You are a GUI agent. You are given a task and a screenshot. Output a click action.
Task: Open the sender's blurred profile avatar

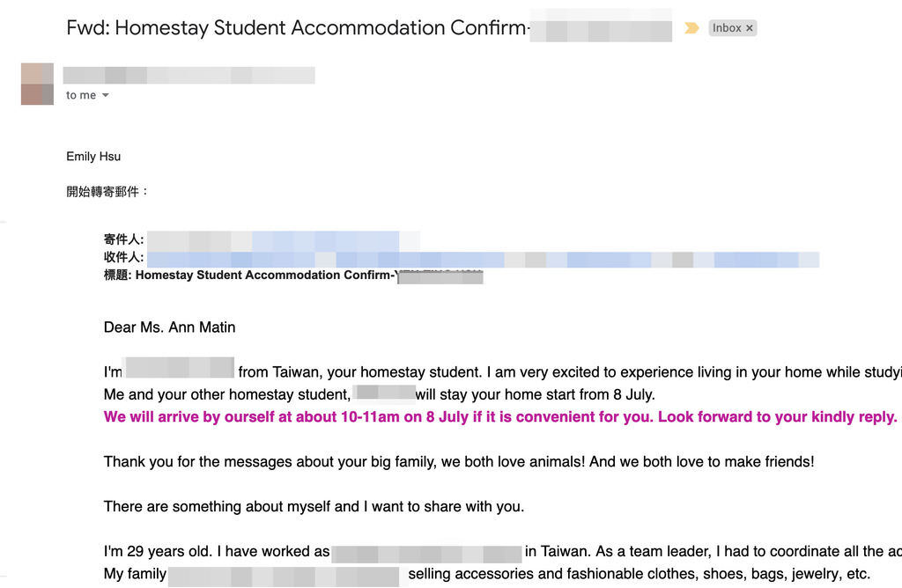point(37,84)
